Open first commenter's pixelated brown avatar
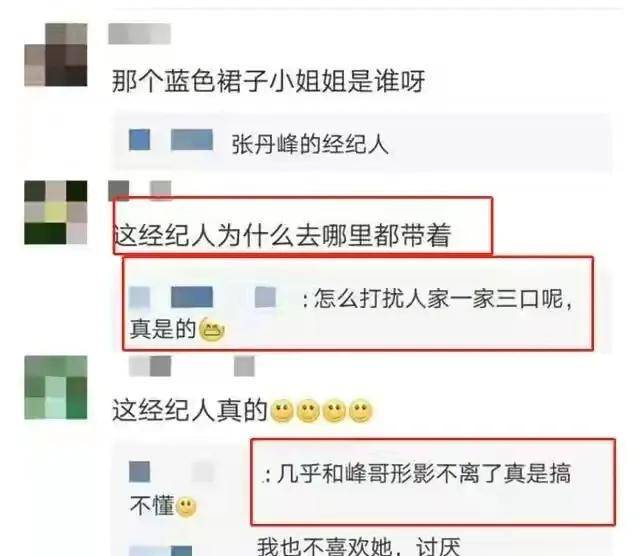This screenshot has height=556, width=640. point(56,55)
